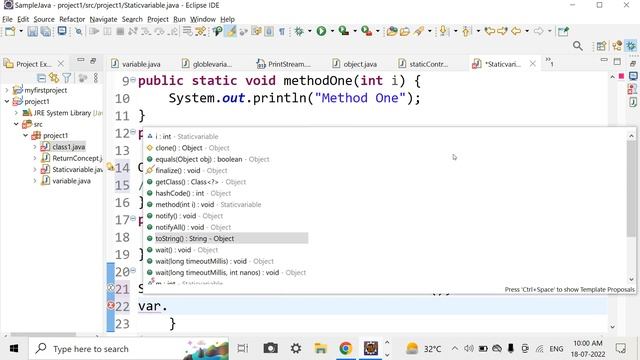Open dropdown arrow next to Run button
Viewport: 640px width, 360px height.
coord(332,31)
